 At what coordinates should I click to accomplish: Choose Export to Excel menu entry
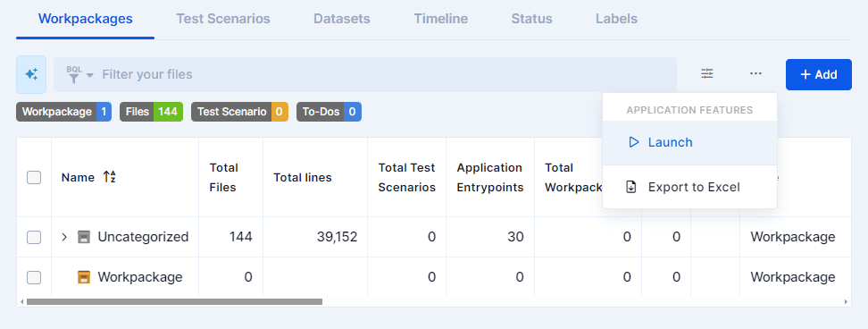pos(689,187)
